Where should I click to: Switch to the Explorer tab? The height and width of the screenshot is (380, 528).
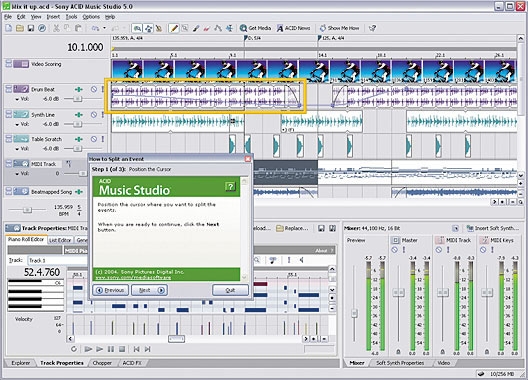click(21, 363)
